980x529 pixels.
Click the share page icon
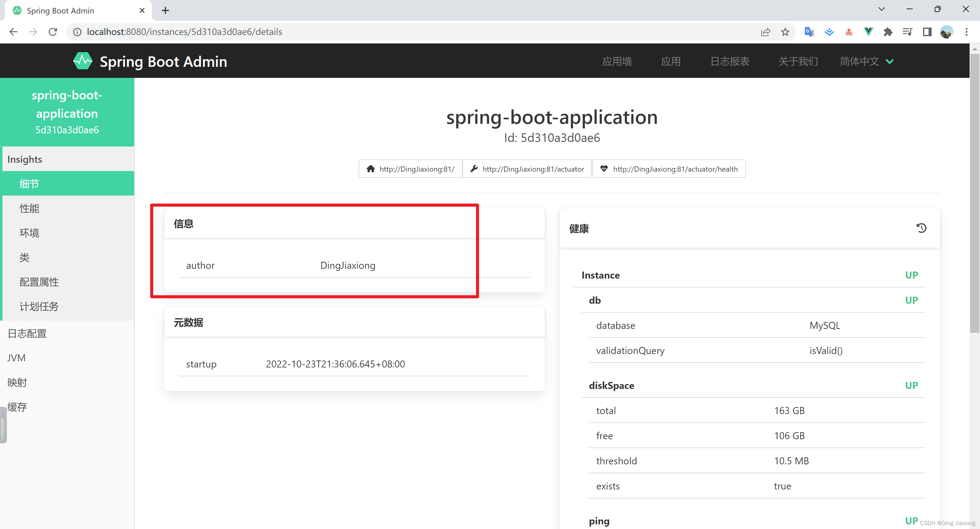(x=765, y=32)
